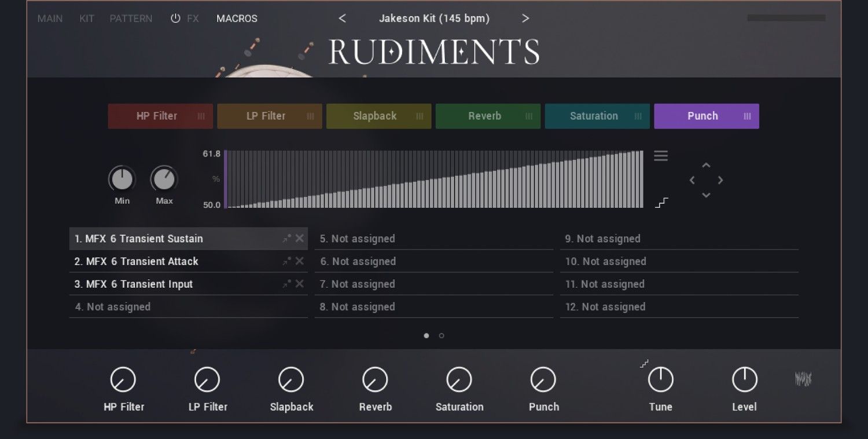Image resolution: width=868 pixels, height=439 pixels.
Task: Toggle the FX power switch
Action: (x=175, y=18)
